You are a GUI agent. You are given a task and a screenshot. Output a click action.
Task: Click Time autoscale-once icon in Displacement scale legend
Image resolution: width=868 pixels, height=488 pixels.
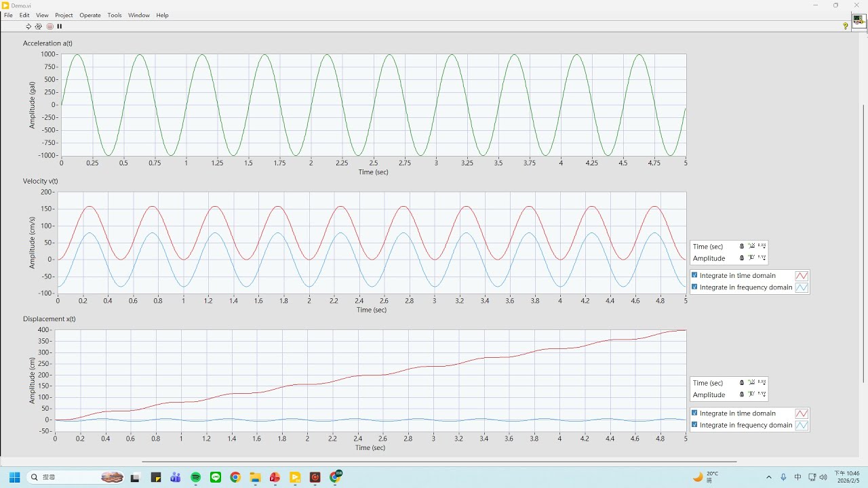[751, 382]
